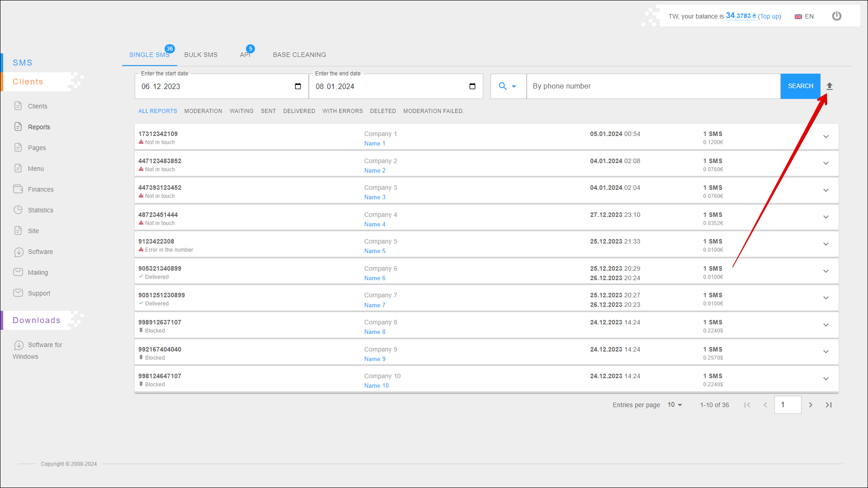Click the power logout icon

[836, 16]
